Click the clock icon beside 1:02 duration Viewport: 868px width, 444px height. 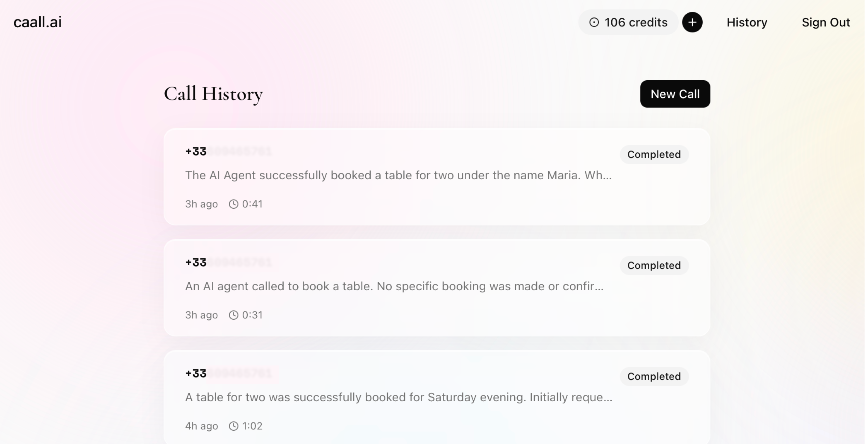tap(234, 426)
